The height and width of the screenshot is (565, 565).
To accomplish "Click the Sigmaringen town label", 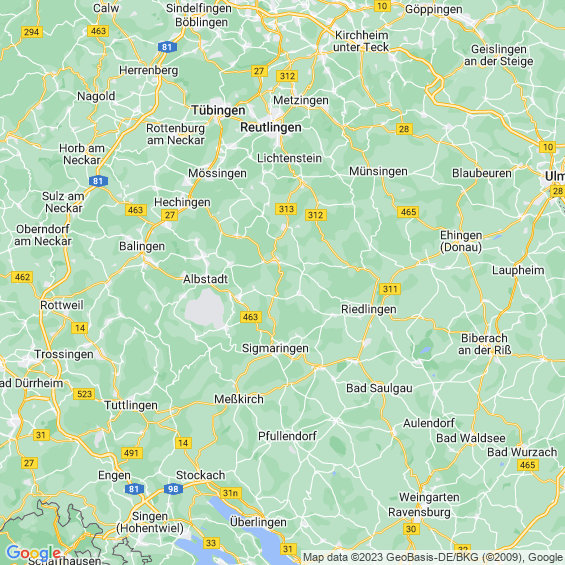I will [x=275, y=348].
